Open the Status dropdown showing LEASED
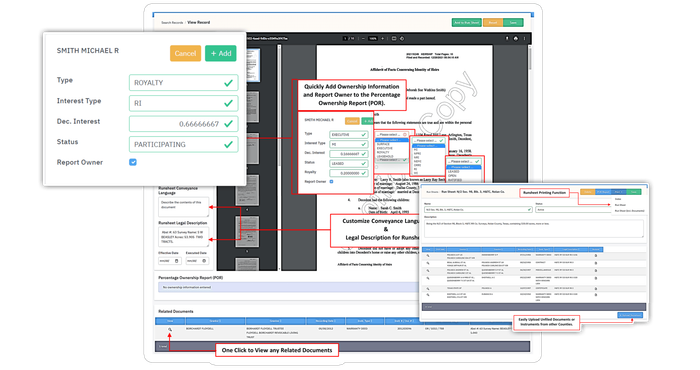 (x=349, y=163)
